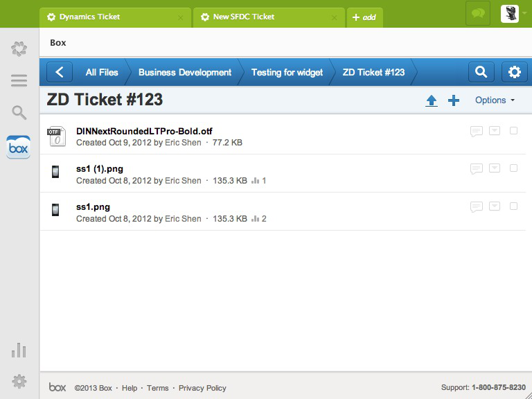Open file actions dropdown for DINNextRoundedLTPro-Bold.otf
The height and width of the screenshot is (399, 532).
[495, 131]
